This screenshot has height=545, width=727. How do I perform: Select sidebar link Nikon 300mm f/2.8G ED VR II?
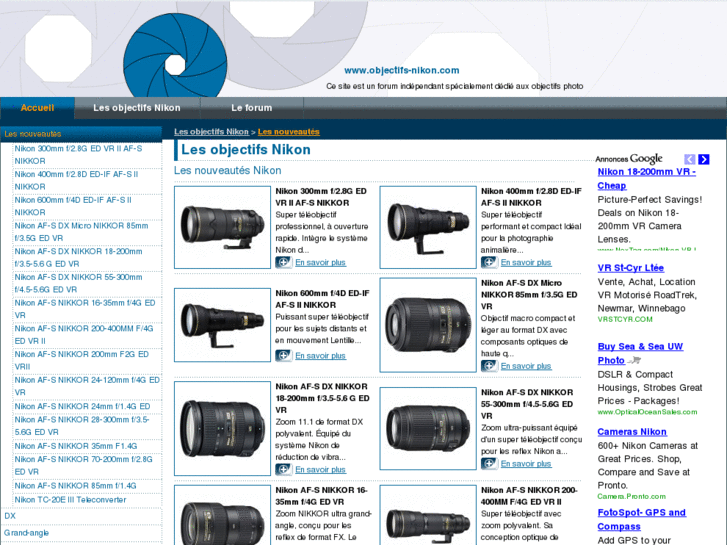[78, 155]
